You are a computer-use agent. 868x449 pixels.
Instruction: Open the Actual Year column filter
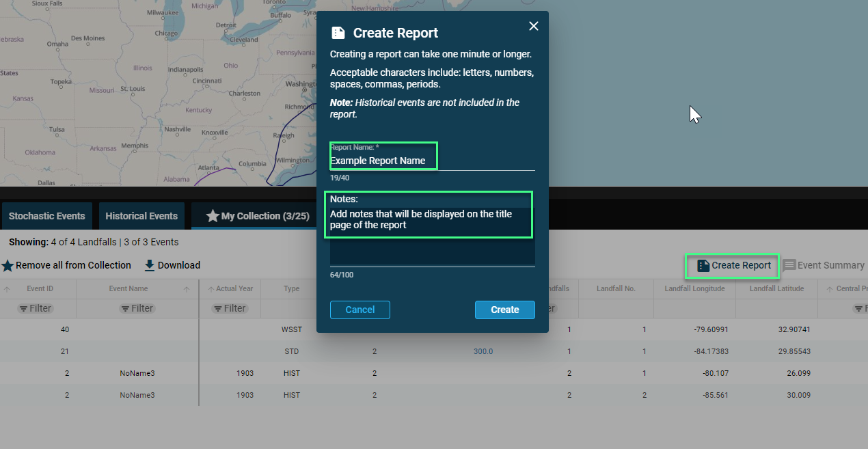[x=229, y=308]
